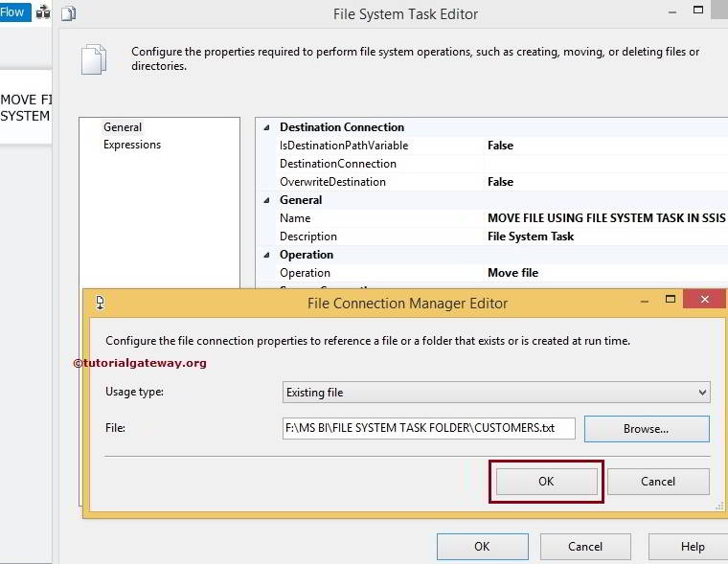Collapse the General property category
This screenshot has width=728, height=564.
point(266,200)
